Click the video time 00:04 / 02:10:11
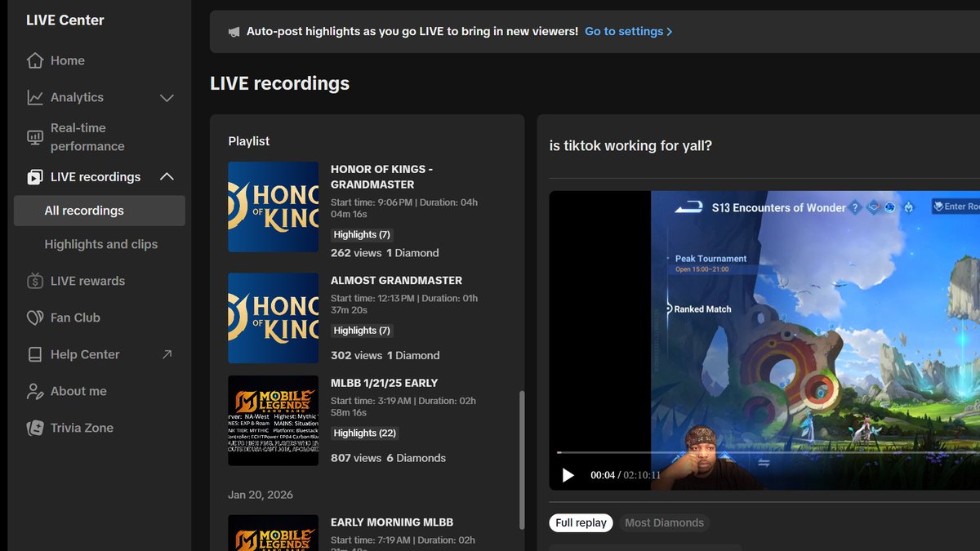The width and height of the screenshot is (980, 551). [626, 475]
